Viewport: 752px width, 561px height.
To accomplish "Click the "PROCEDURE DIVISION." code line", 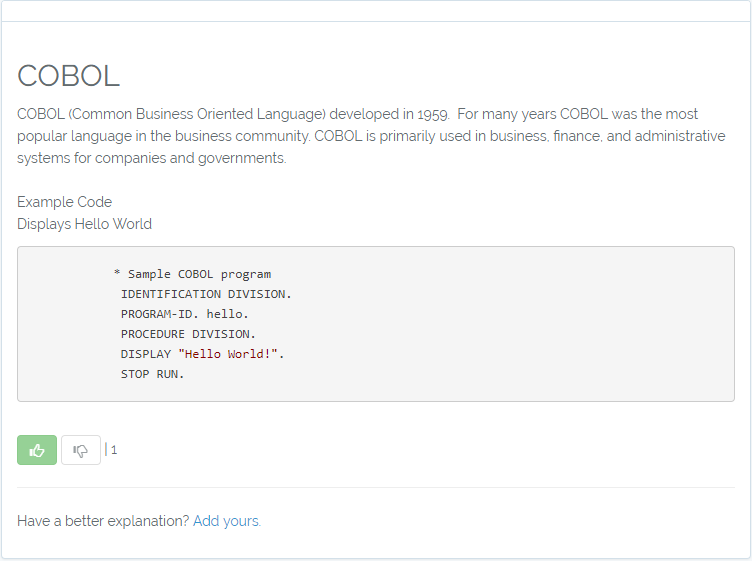I will [x=188, y=334].
